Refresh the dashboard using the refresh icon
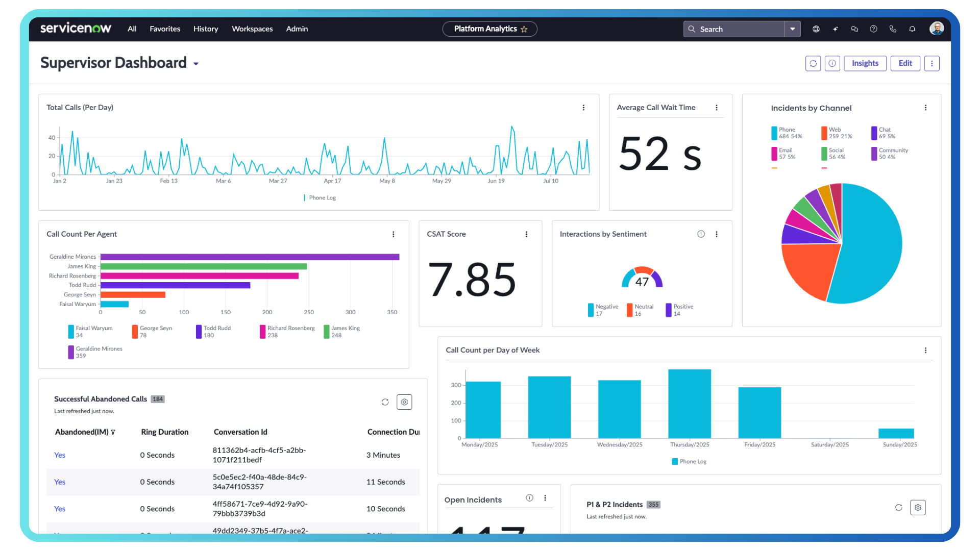The height and width of the screenshot is (551, 980). [813, 63]
